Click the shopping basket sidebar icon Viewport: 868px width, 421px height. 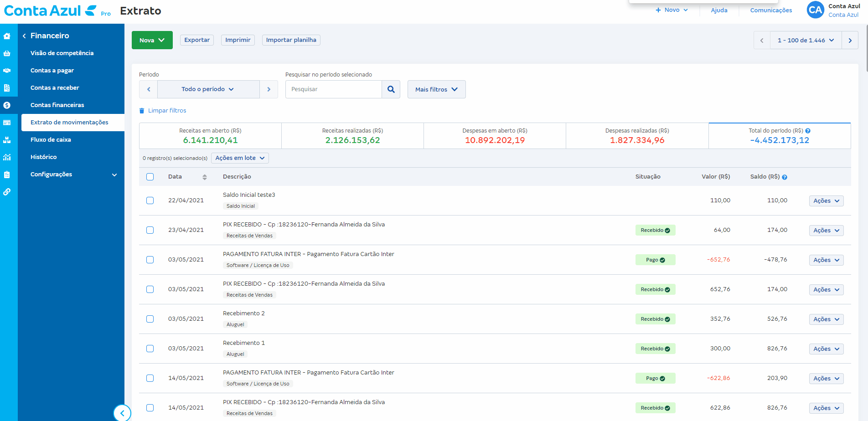tap(7, 53)
